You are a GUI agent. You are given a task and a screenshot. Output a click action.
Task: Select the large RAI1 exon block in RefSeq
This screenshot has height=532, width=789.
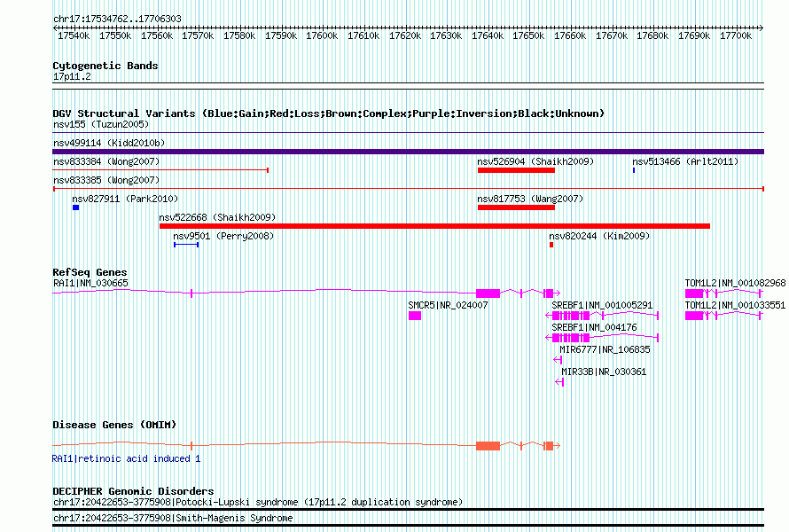[x=488, y=293]
